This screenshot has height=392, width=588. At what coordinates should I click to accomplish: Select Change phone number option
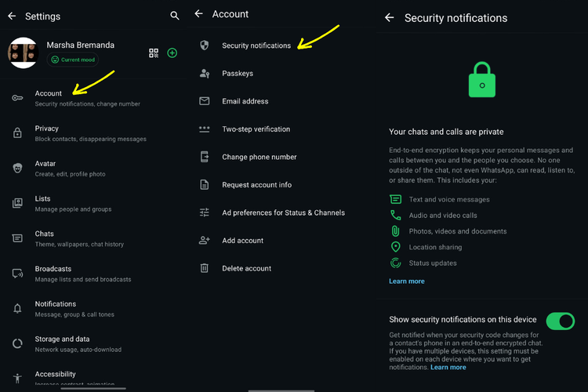click(281, 157)
